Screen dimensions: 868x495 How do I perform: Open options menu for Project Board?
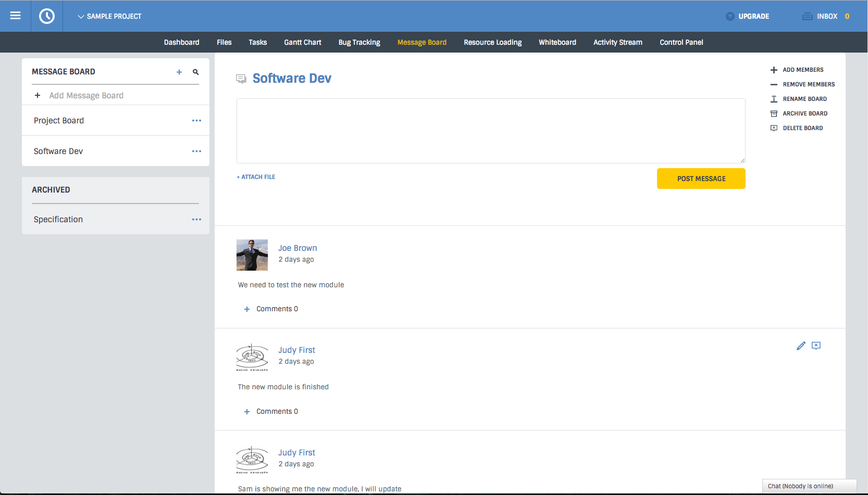[x=196, y=120]
